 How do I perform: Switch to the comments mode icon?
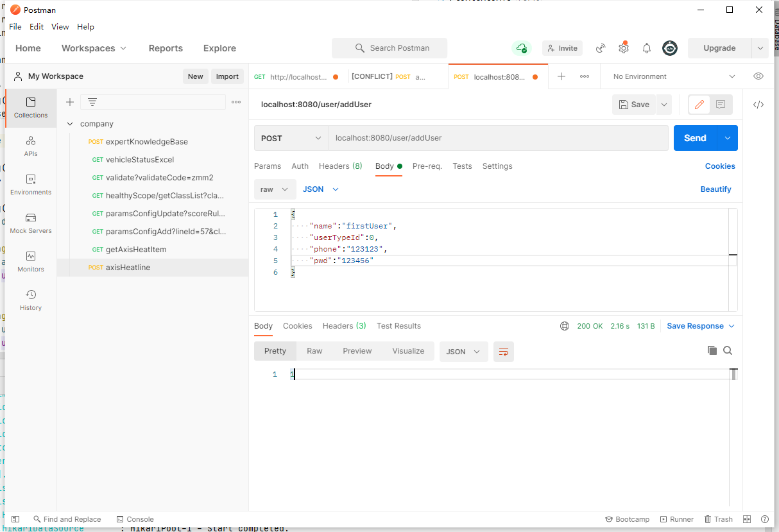721,105
